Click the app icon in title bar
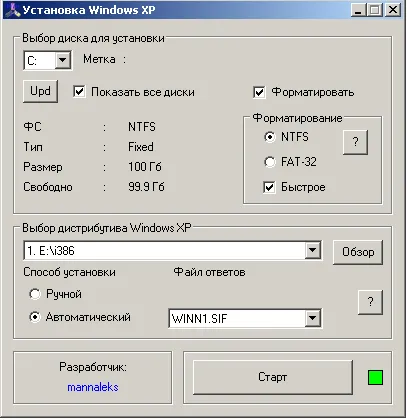 point(14,10)
